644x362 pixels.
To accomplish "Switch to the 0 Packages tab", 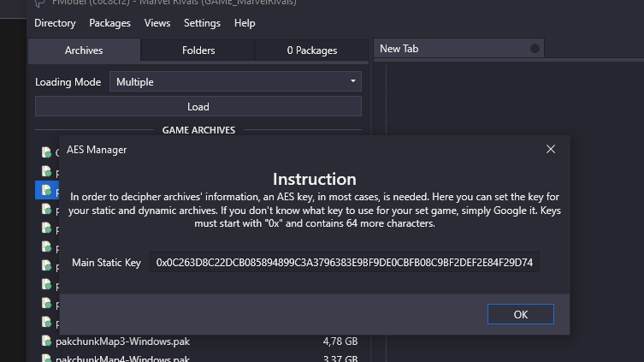I will point(312,50).
